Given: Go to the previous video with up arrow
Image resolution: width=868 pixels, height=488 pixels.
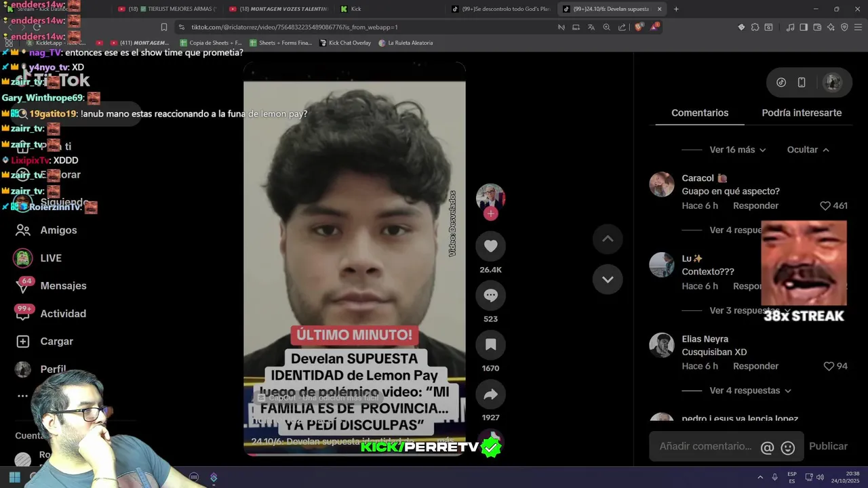Looking at the screenshot, I should click(x=608, y=239).
